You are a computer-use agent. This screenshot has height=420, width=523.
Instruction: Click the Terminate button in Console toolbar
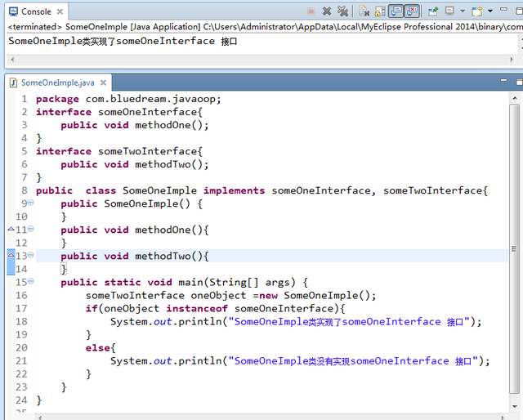(x=311, y=11)
